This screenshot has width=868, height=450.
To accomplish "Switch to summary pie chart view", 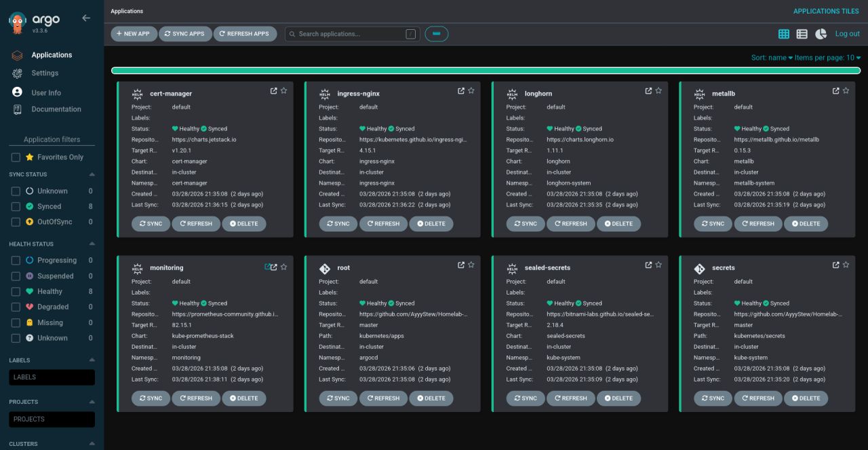I will click(821, 34).
